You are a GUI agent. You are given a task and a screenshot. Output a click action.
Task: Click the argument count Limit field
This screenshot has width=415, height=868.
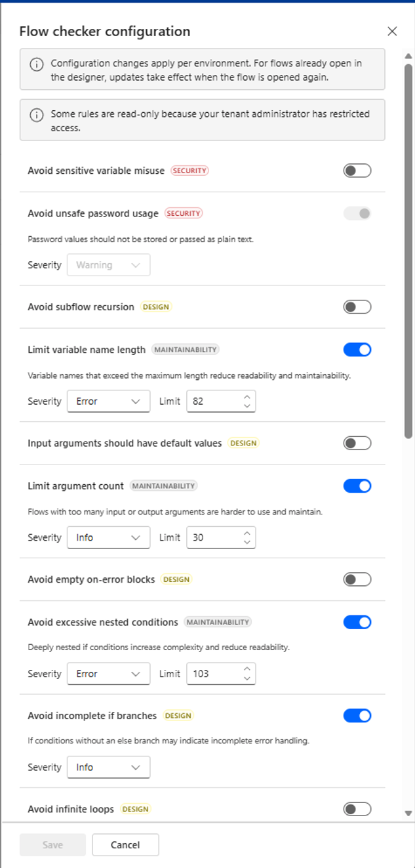(x=221, y=537)
